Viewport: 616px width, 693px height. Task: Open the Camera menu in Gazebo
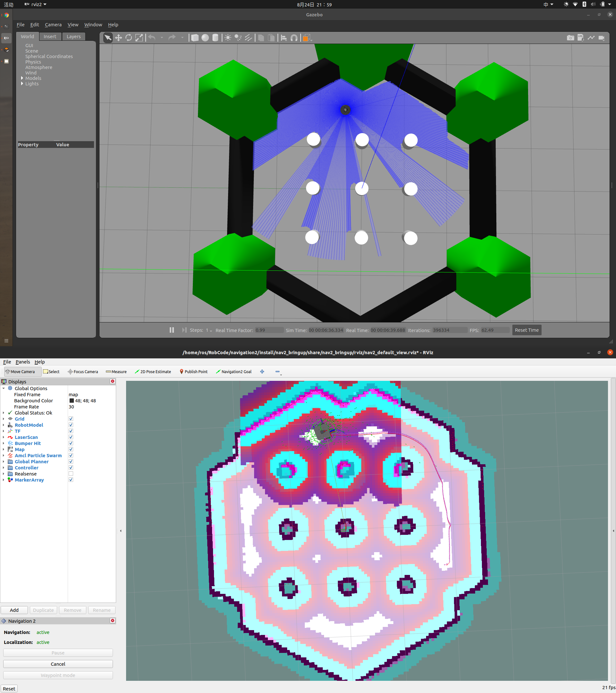(53, 25)
